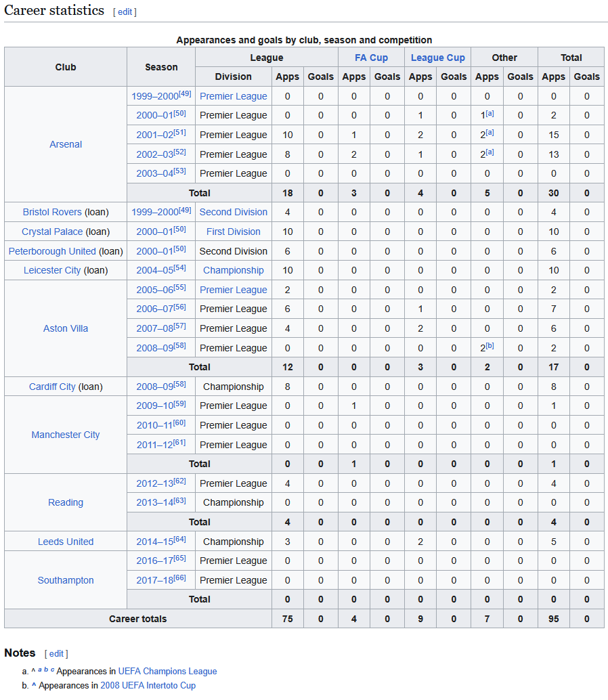Open the 2014–15 season link
This screenshot has width=608, height=700.
click(x=154, y=542)
